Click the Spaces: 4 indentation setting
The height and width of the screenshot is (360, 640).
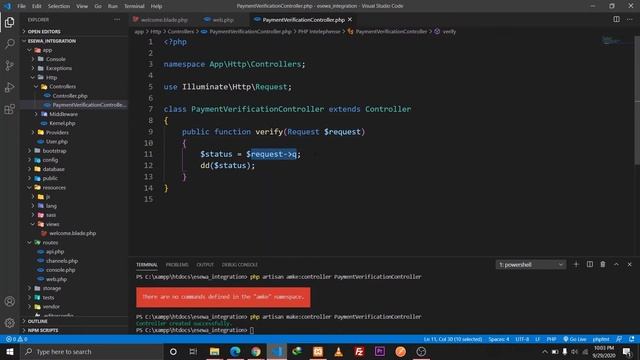coord(499,339)
